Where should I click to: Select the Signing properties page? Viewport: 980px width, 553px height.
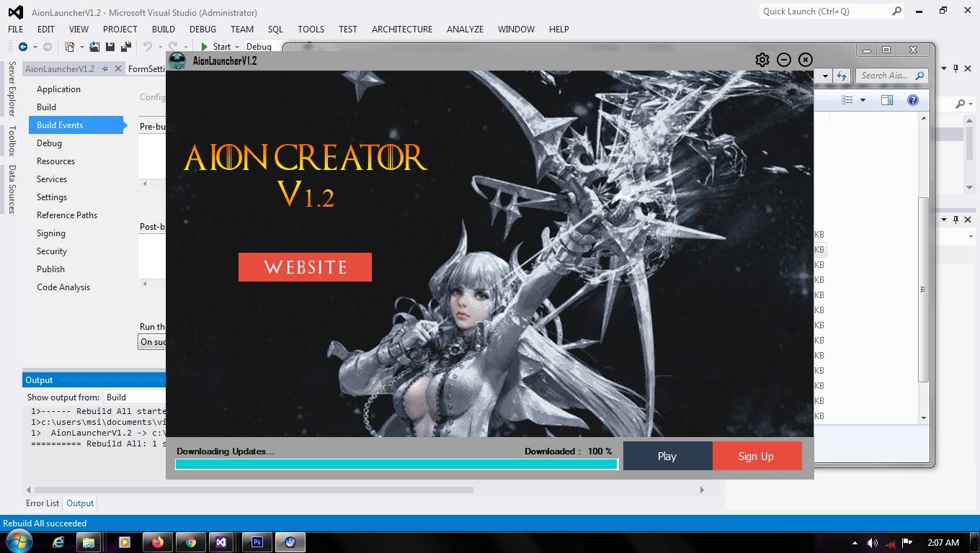point(51,233)
